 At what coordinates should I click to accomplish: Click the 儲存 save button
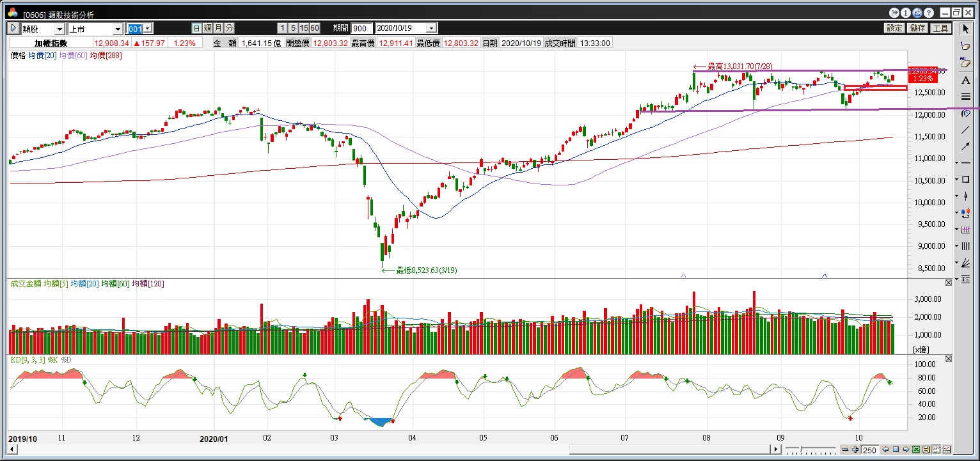917,28
